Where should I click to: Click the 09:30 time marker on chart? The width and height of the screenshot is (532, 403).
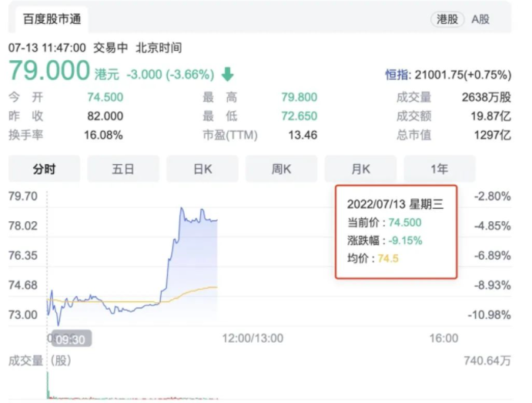click(x=72, y=338)
